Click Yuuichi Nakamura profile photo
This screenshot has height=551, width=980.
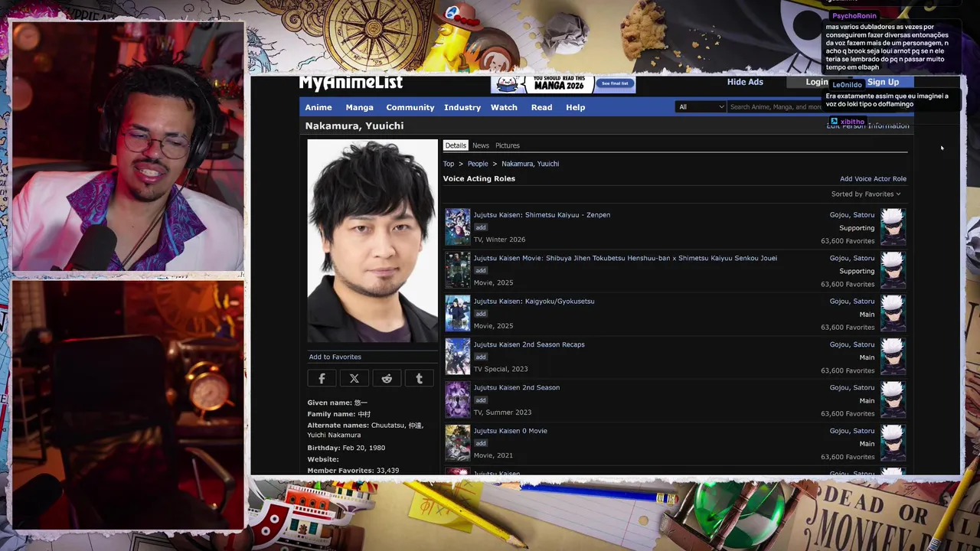pyautogui.click(x=372, y=240)
